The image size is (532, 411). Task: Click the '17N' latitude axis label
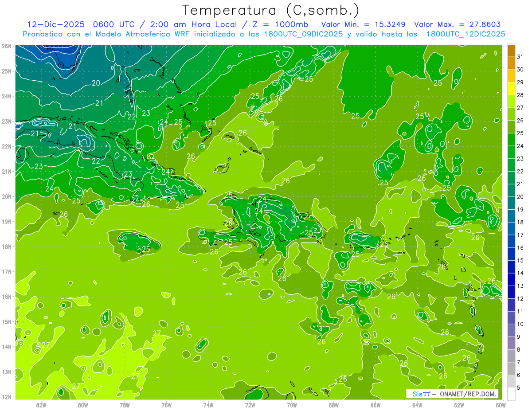pos(7,272)
